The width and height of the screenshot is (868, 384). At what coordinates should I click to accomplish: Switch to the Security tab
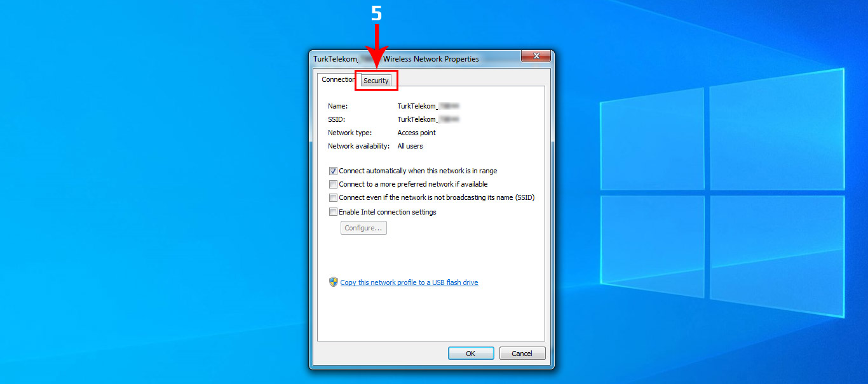tap(376, 81)
